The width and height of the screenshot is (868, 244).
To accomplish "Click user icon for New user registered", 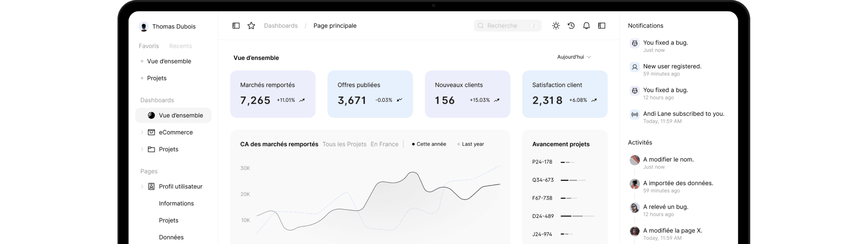I will [634, 67].
